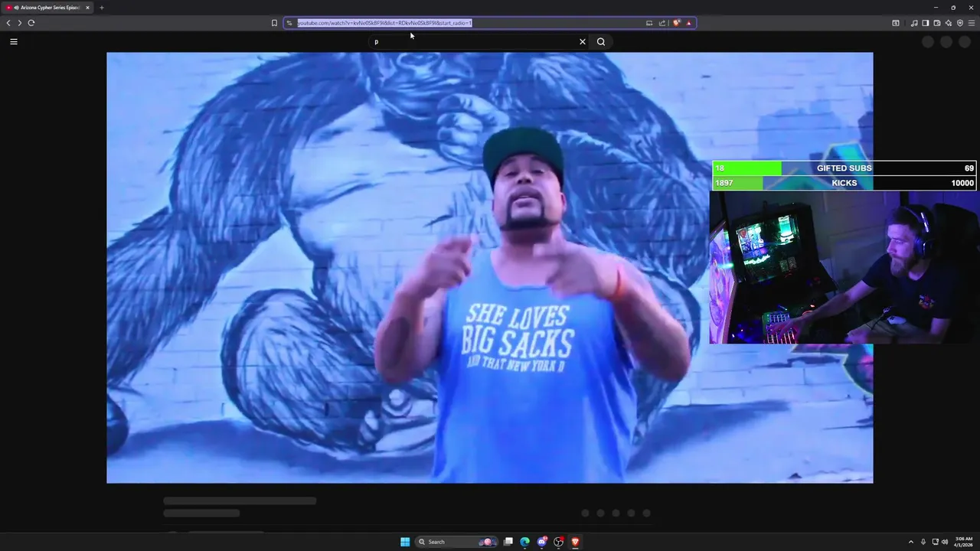Open Leo AI sparkle icon
This screenshot has width=980, height=551.
pos(949,23)
